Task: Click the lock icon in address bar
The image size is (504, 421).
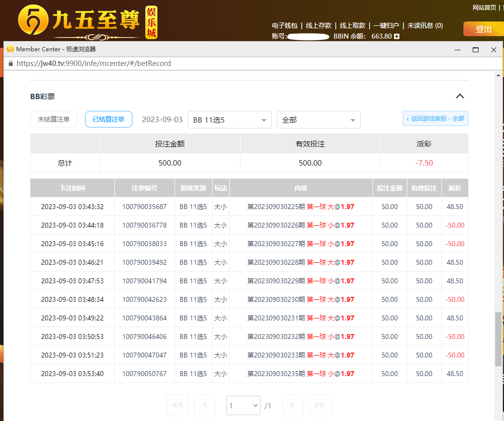Action: [x=10, y=63]
